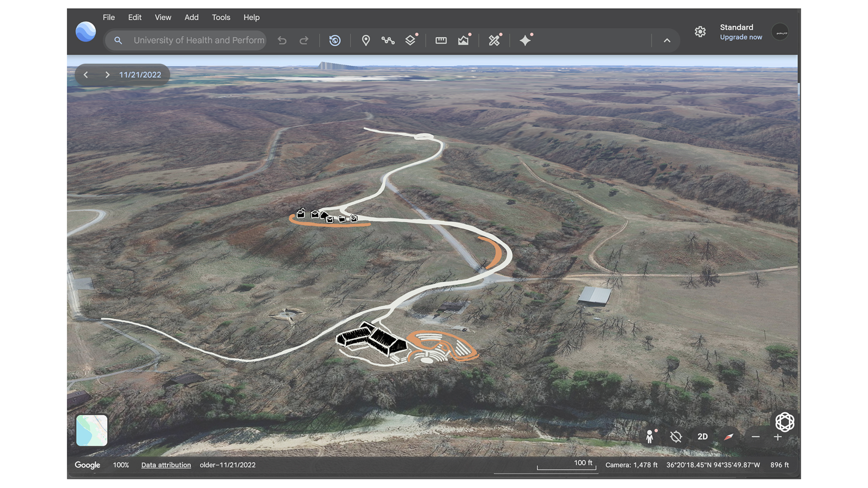Click the Google Earth logo icon
Viewport: 868px width, 488px height.
click(x=86, y=32)
